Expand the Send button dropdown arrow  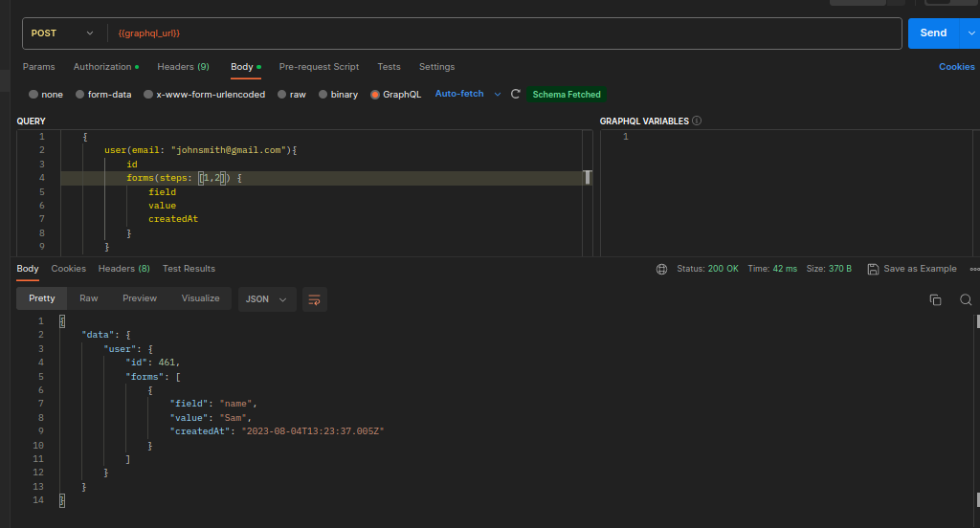tap(970, 33)
